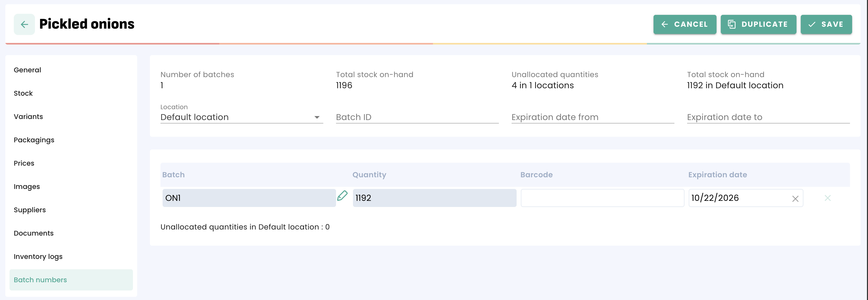Open the Location dropdown
Screen dimensions: 868x300
point(241,117)
